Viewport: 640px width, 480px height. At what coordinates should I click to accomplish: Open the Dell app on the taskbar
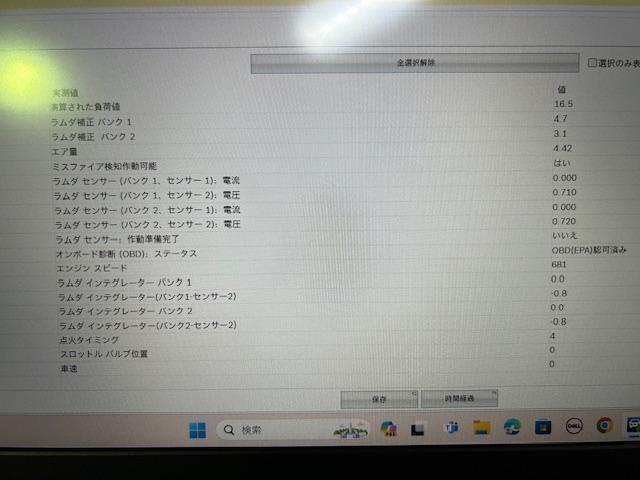574,426
